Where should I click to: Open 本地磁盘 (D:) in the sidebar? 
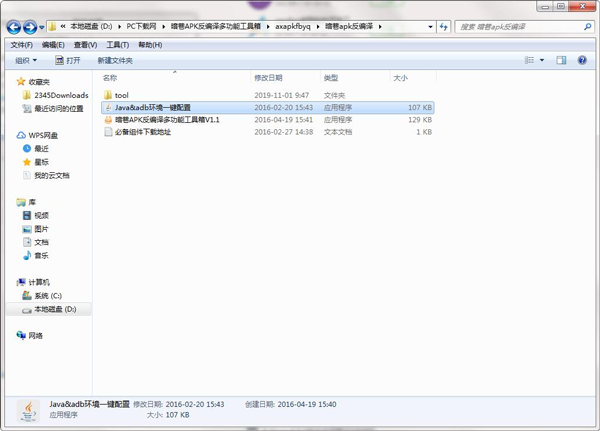pos(55,309)
